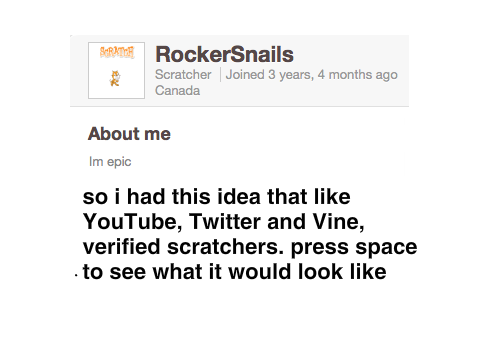
Task: Click the About me heading
Action: (x=129, y=134)
